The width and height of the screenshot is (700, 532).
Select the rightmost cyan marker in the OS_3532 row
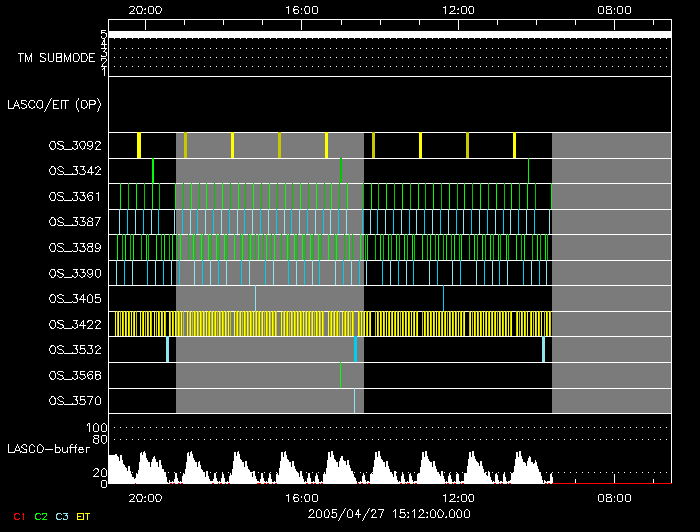click(543, 349)
